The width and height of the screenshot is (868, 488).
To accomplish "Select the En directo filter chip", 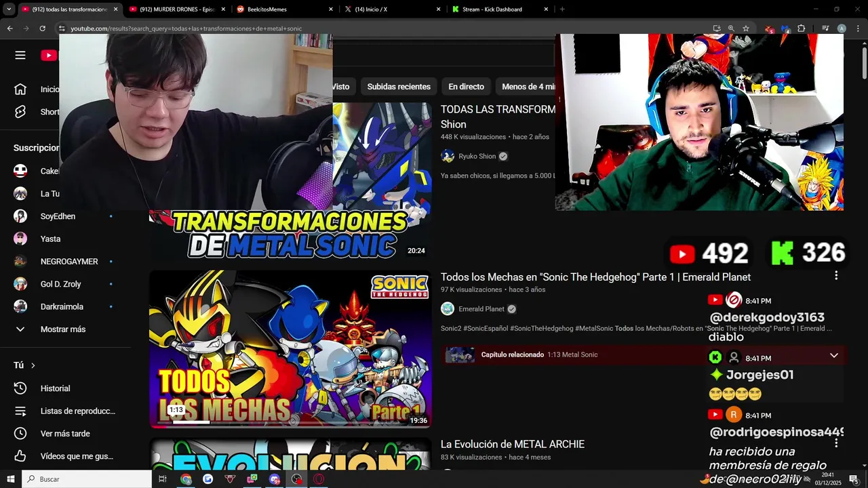I will point(466,87).
